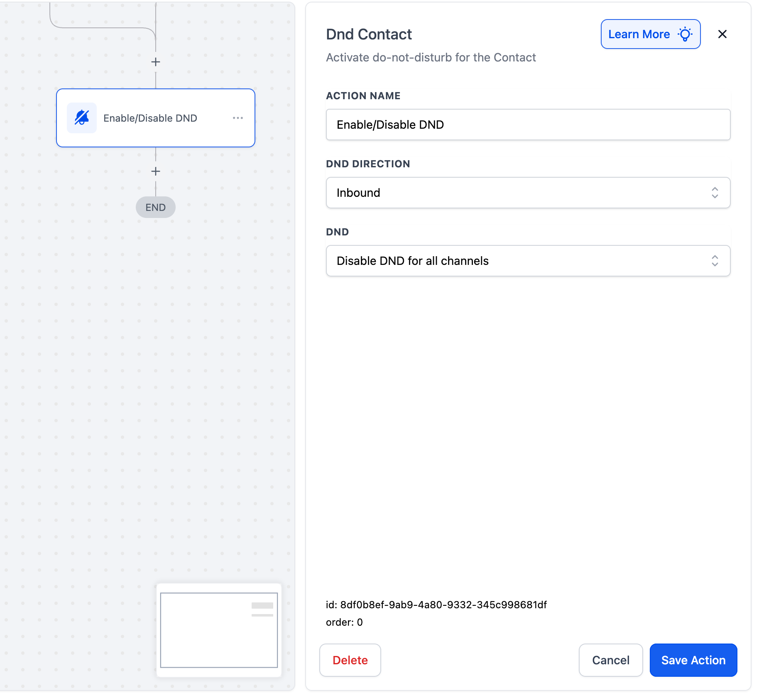Close the Dnd Contact panel with the X

(x=722, y=34)
